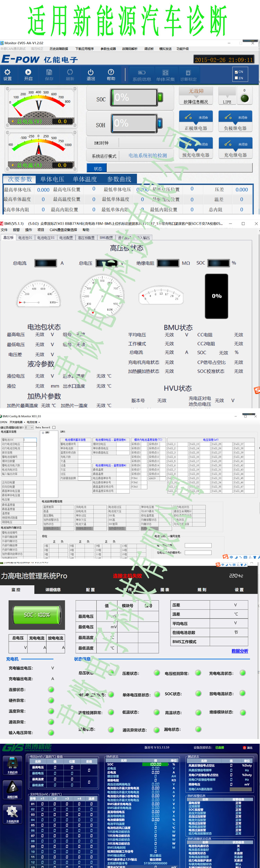Open 故障码解析 menu
The image size is (260, 868).
tap(130, 49)
